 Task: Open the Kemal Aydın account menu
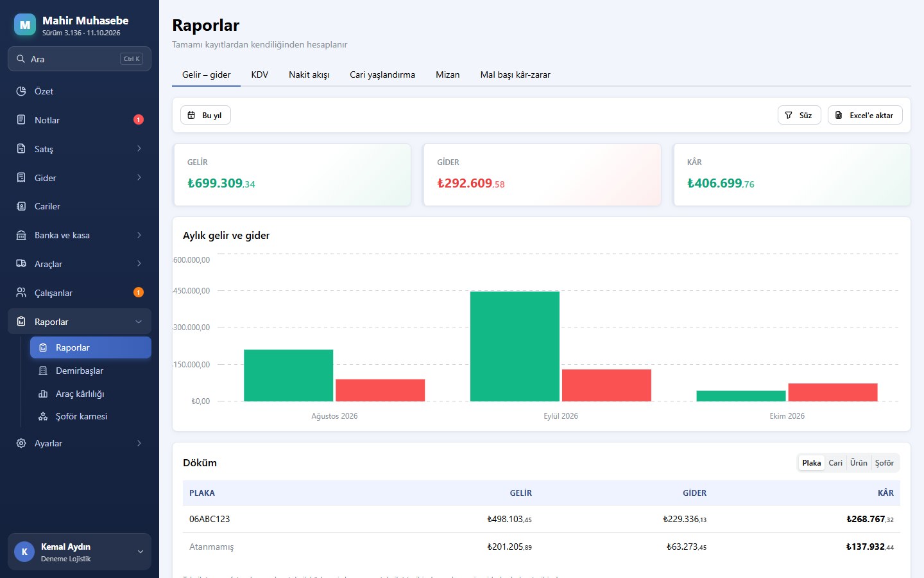[80, 552]
